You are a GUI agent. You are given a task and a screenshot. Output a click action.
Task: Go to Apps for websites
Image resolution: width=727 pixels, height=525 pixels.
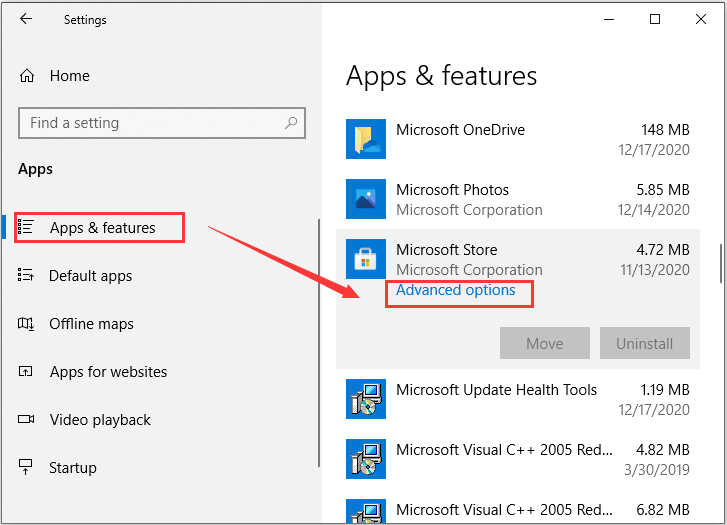[108, 371]
